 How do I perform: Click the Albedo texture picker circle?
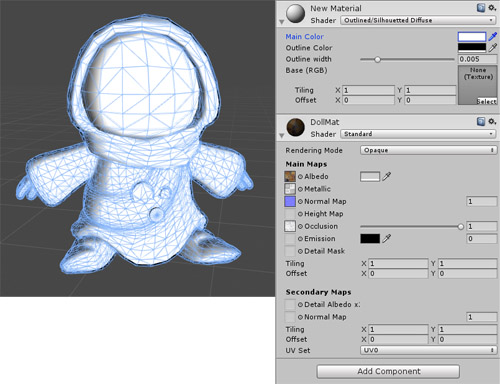tap(300, 177)
